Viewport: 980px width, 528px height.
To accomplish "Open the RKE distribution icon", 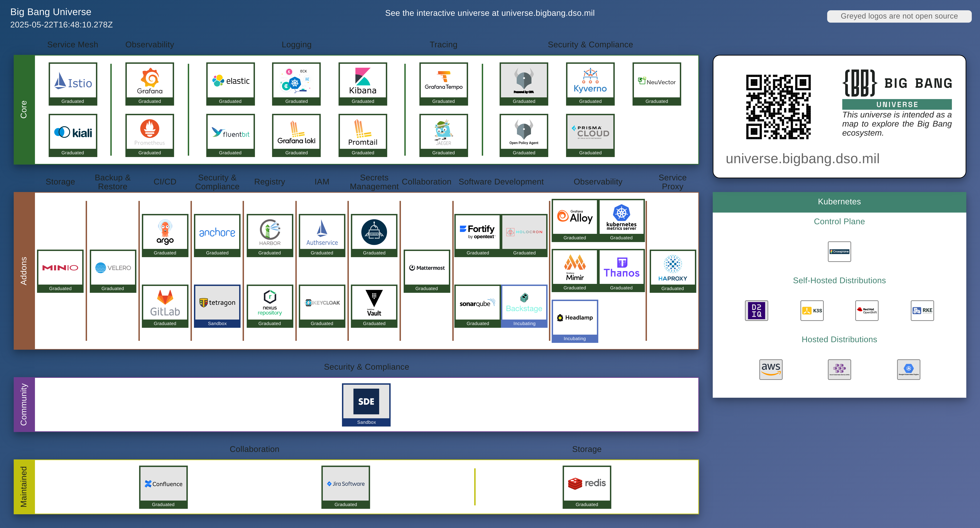I will point(922,311).
